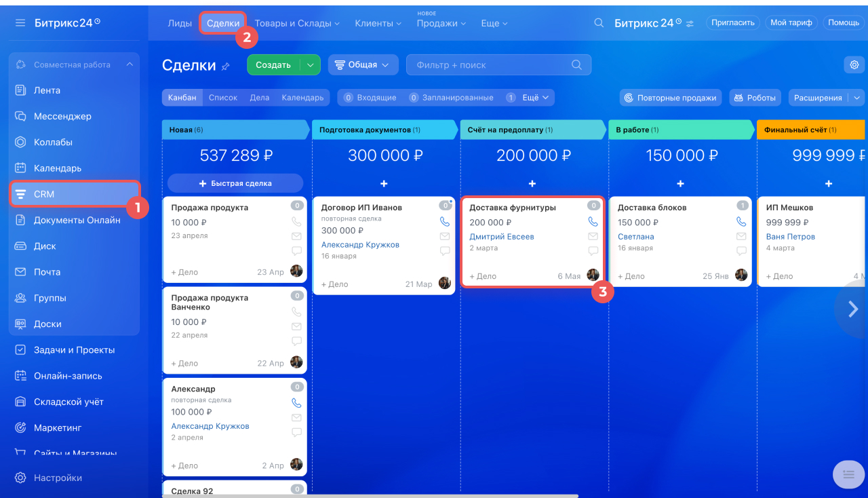Expand the Товары и Склады menu
Screen dimensions: 868x498
(x=297, y=23)
